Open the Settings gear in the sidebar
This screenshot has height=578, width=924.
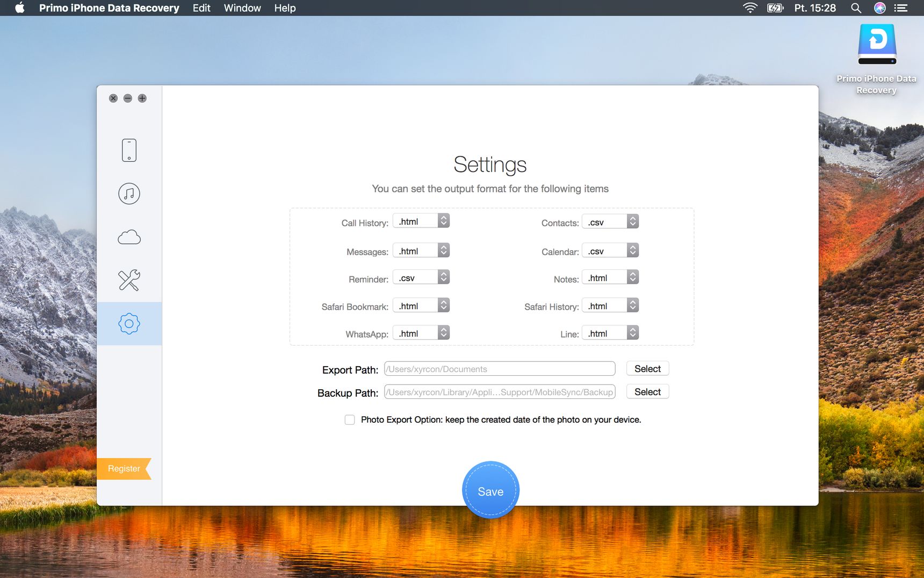tap(129, 324)
